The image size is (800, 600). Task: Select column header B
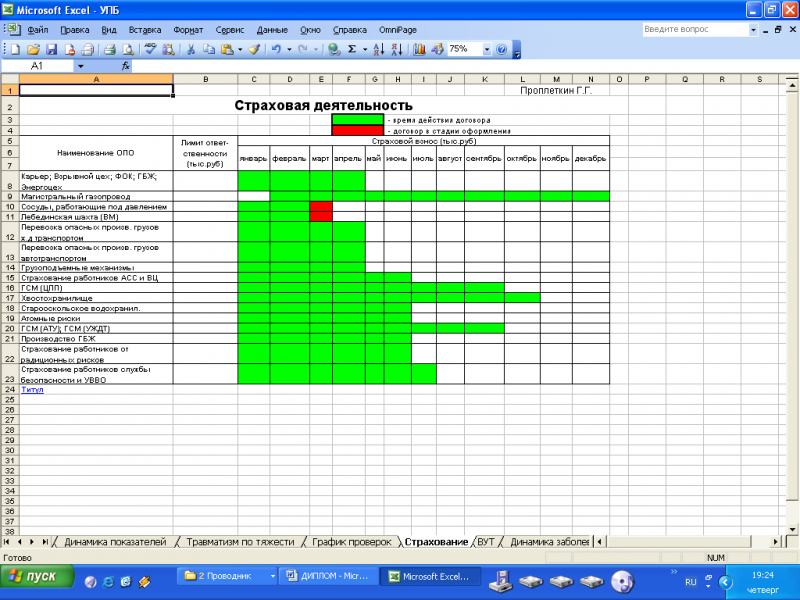[x=206, y=79]
